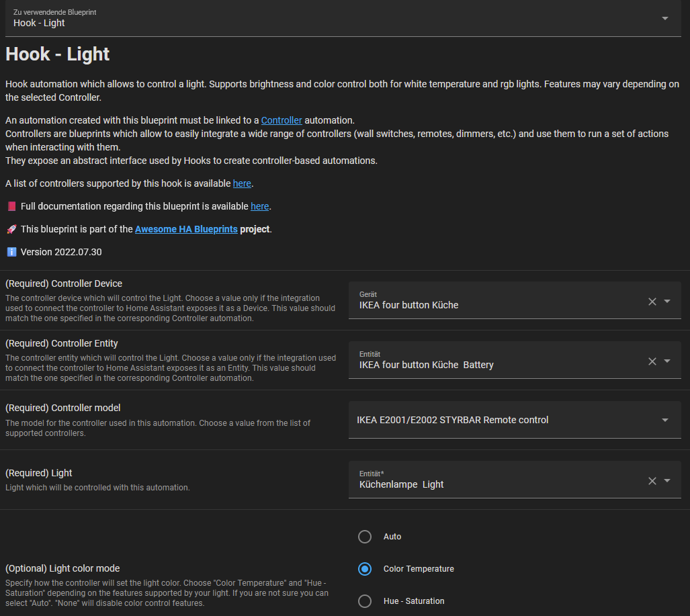Select the Color Temperature radio button
Viewport: 690px width, 616px height.
pyautogui.click(x=365, y=569)
